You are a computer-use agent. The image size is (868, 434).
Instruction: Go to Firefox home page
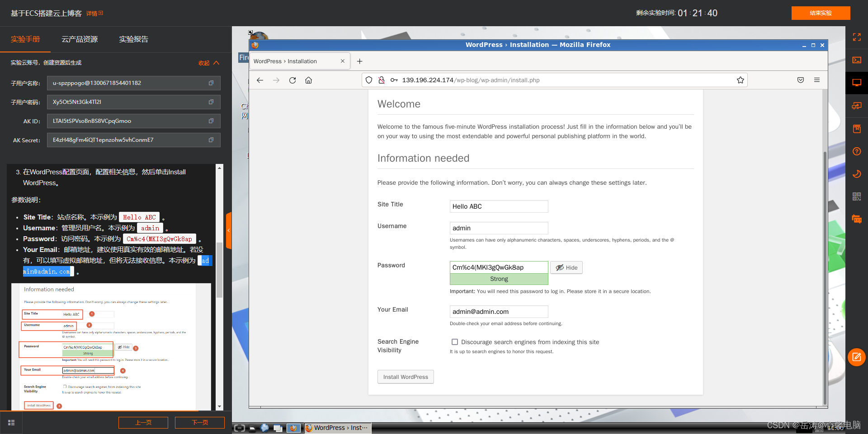click(x=309, y=80)
